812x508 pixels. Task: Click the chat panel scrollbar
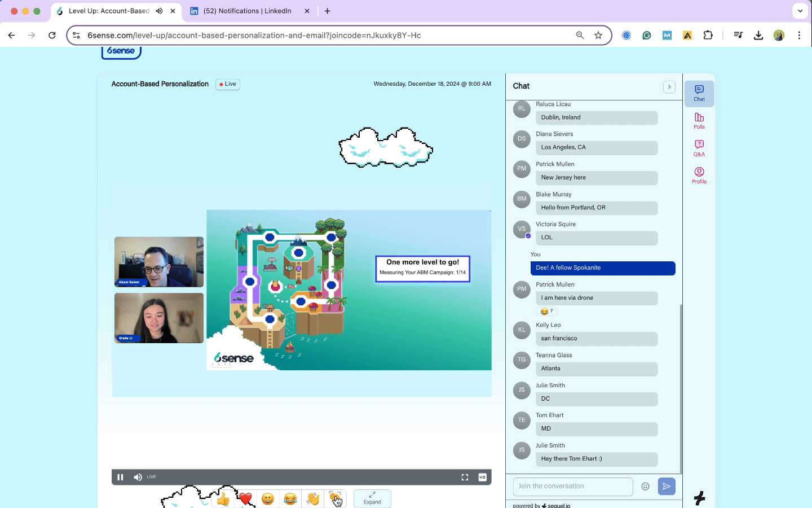pos(681,389)
